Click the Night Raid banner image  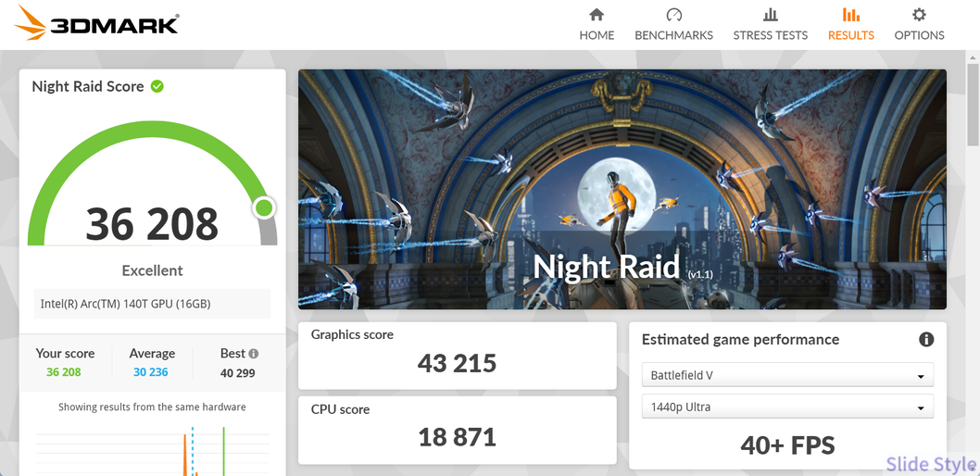622,189
